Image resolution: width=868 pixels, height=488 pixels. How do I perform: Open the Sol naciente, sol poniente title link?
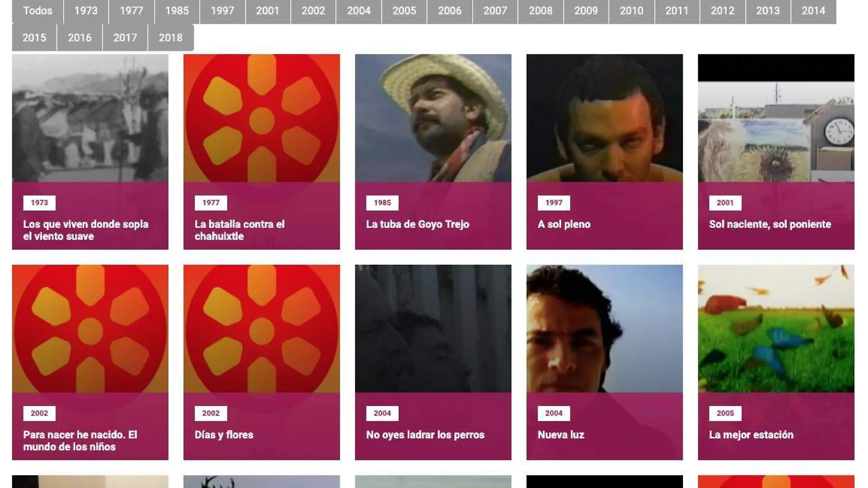pos(770,224)
